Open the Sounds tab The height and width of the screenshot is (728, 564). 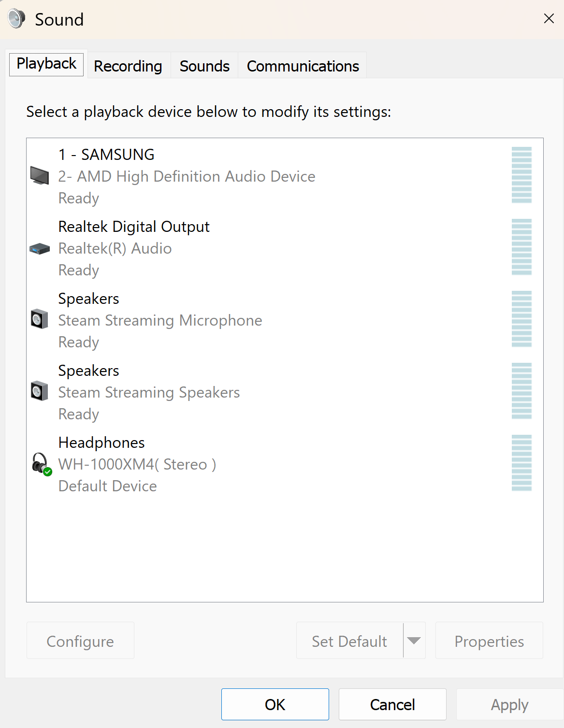click(204, 66)
